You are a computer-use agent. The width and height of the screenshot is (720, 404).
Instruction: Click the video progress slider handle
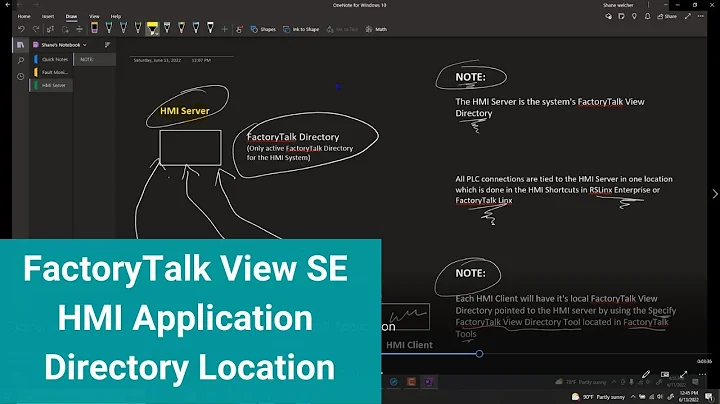(479, 354)
